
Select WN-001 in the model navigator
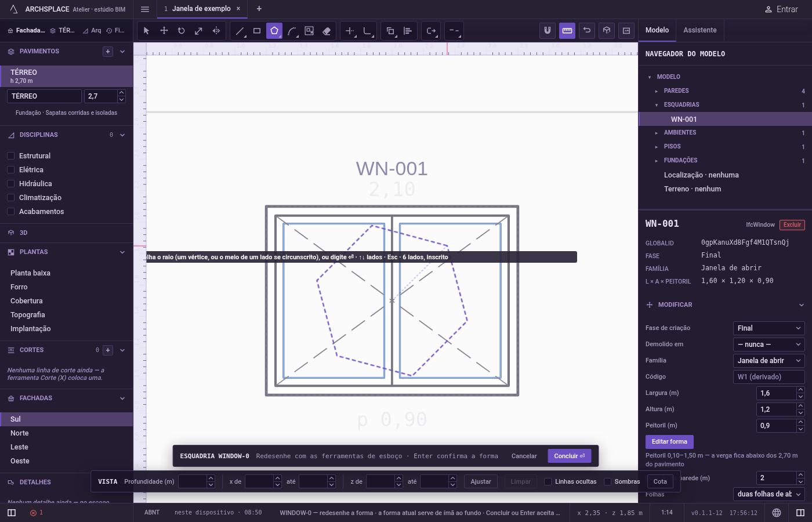(725, 119)
